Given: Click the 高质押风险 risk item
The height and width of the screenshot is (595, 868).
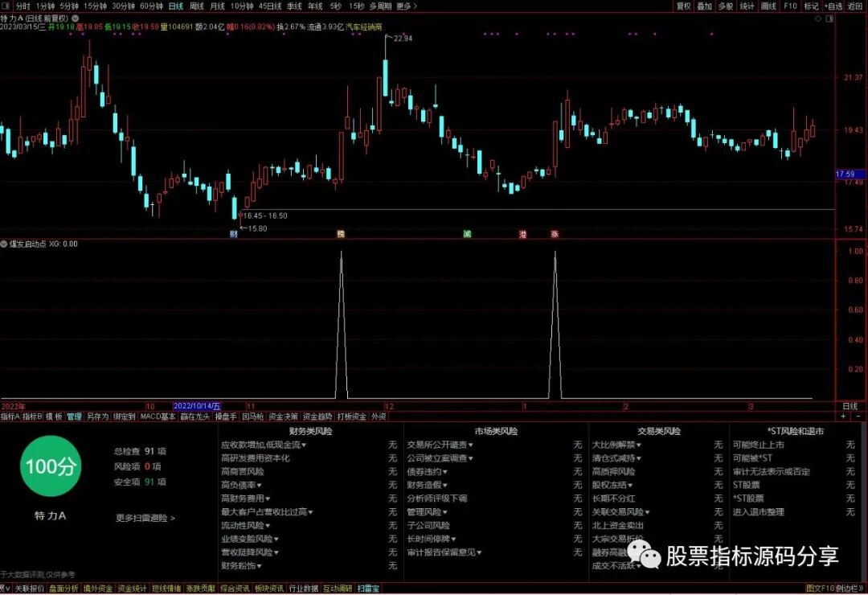Looking at the screenshot, I should (613, 472).
